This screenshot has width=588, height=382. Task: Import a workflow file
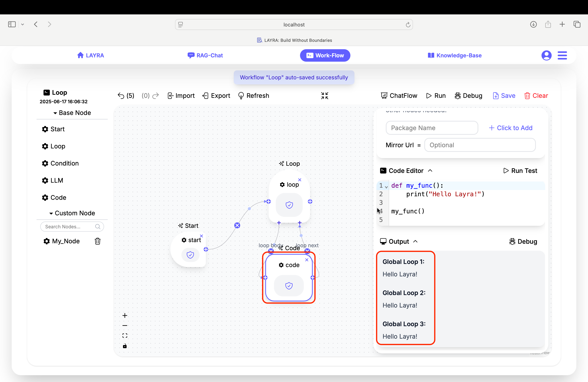click(181, 96)
